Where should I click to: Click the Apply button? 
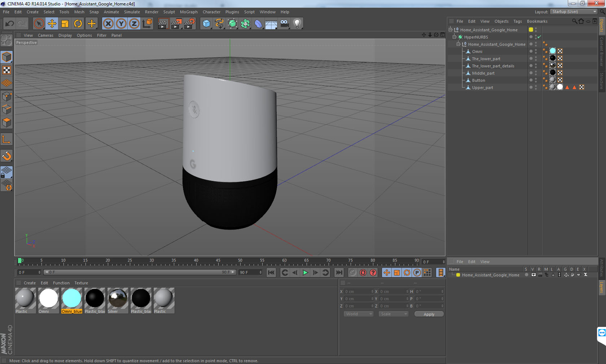tap(429, 314)
